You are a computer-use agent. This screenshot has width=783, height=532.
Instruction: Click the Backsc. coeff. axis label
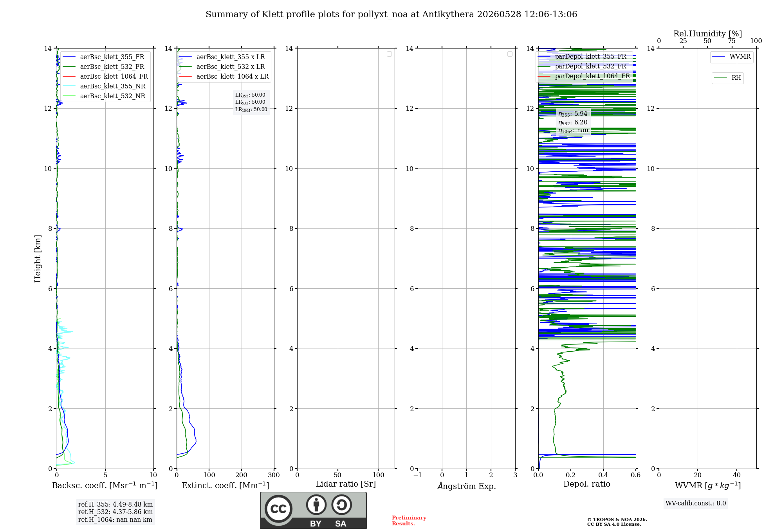pyautogui.click(x=105, y=485)
